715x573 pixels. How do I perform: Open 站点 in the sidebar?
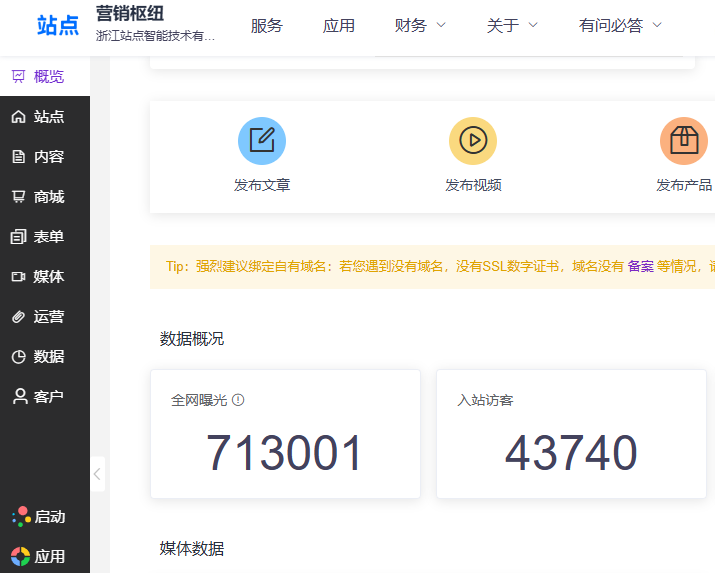45,117
